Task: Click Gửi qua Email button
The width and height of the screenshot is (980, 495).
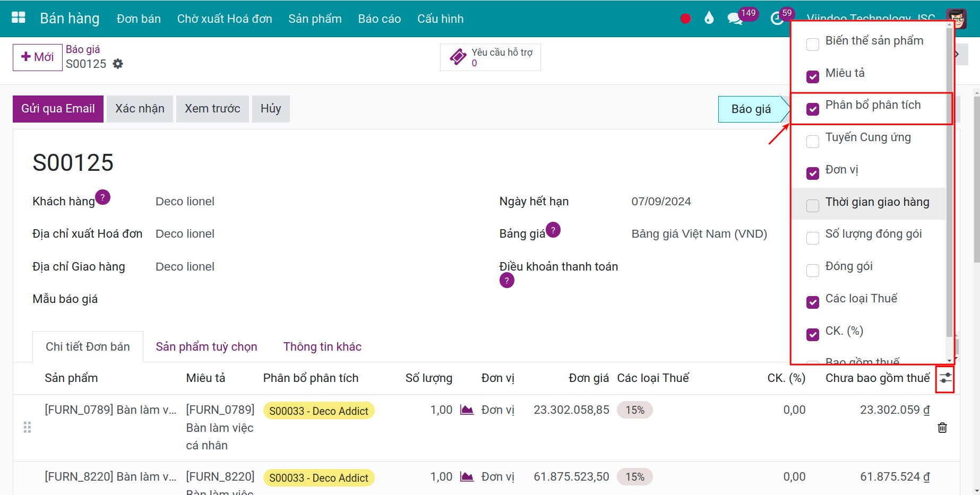Action: (x=58, y=109)
